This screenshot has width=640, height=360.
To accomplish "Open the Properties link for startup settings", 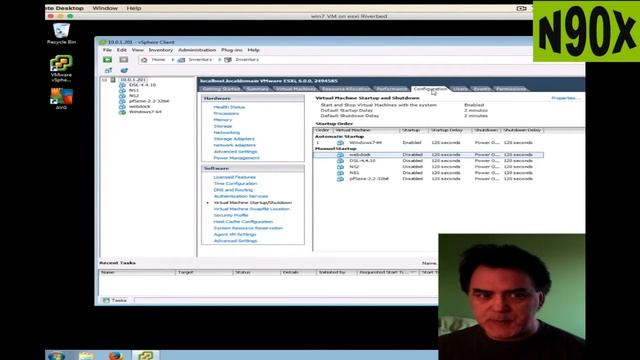I will pyautogui.click(x=565, y=98).
